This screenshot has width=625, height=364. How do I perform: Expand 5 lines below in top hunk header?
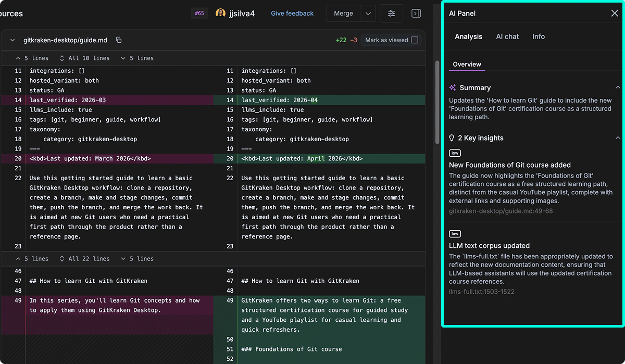[137, 58]
